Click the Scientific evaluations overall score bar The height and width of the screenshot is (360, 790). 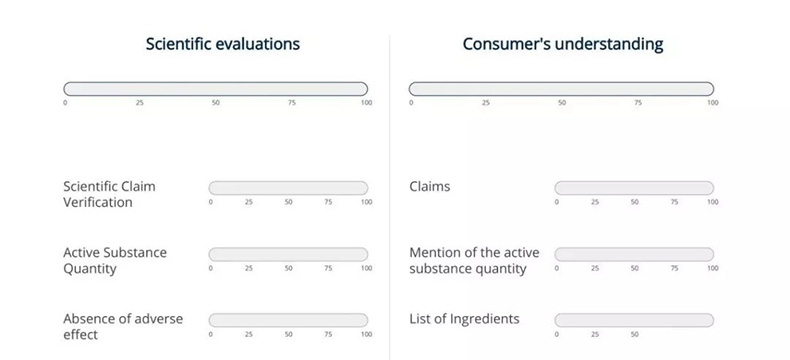point(216,89)
